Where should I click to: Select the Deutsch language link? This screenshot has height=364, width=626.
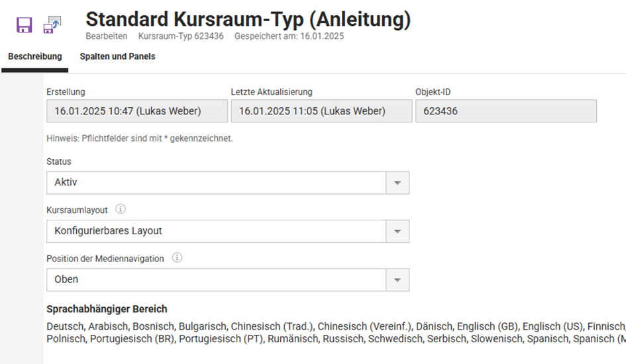65,326
